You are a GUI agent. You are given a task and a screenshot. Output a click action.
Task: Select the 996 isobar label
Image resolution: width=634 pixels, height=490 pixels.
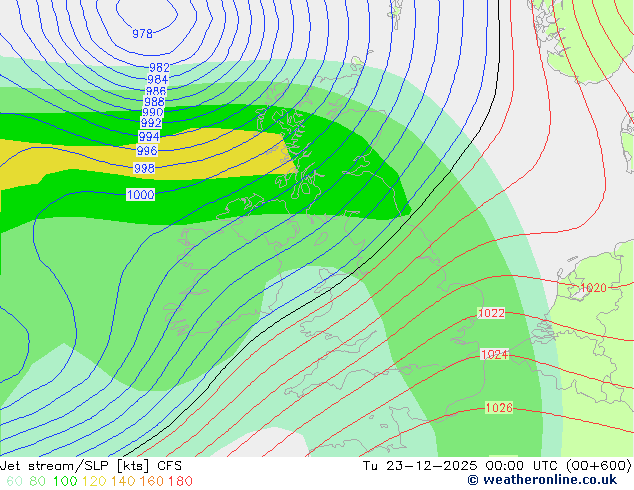coord(147,151)
